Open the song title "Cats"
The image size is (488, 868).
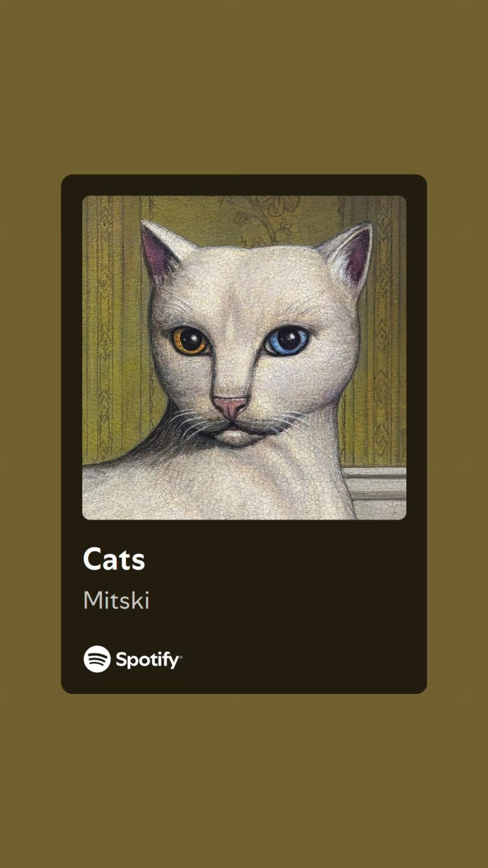pyautogui.click(x=114, y=559)
